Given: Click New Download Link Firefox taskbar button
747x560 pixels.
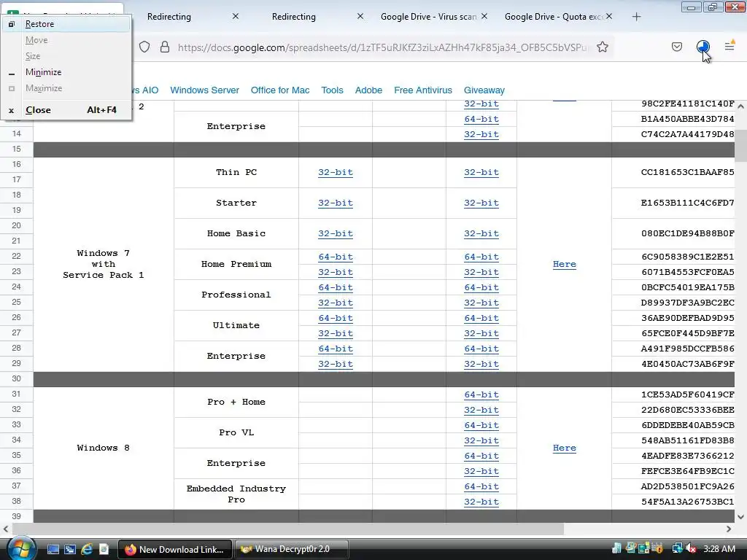Looking at the screenshot, I should pos(175,549).
